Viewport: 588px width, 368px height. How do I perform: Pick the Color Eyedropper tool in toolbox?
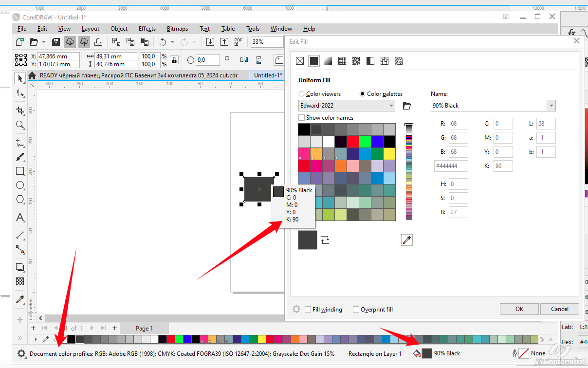coord(20,299)
